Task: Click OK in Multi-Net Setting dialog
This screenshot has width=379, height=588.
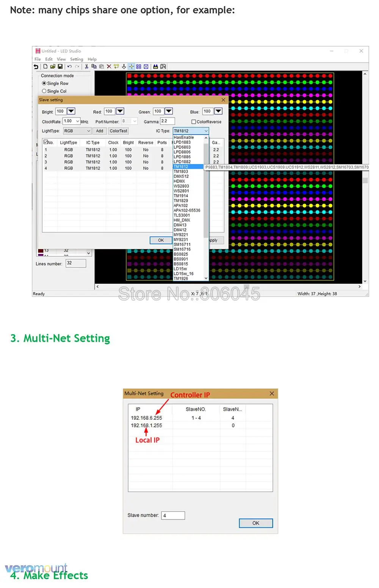Action: [x=256, y=523]
